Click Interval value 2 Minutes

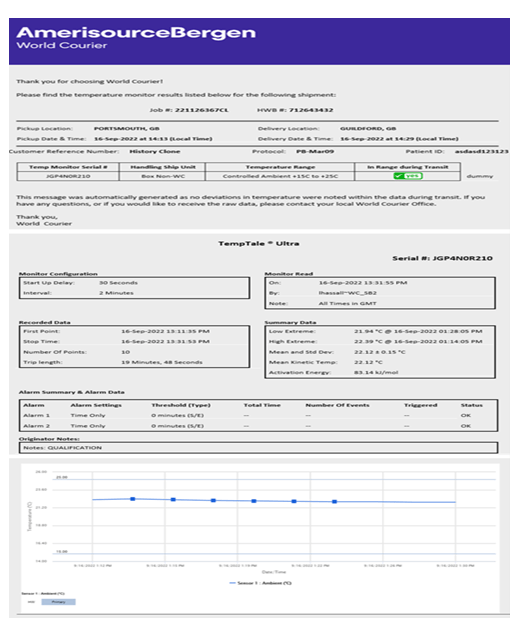tap(116, 293)
